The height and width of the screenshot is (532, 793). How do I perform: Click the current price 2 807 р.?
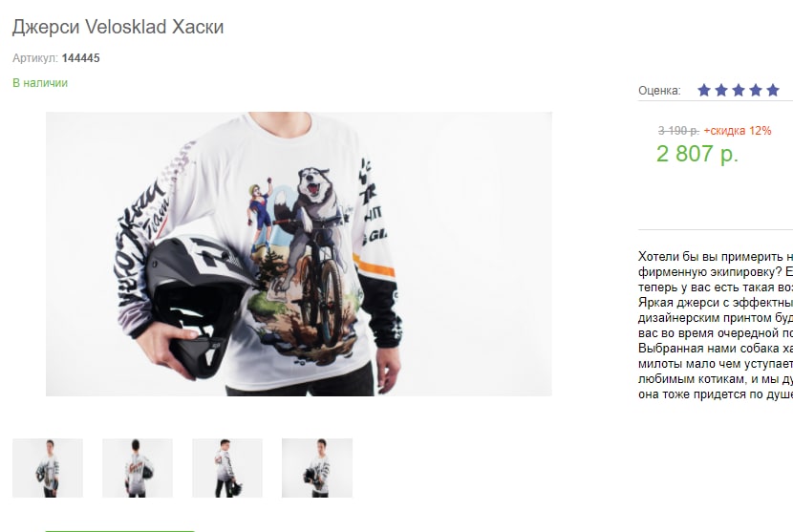[x=697, y=154]
